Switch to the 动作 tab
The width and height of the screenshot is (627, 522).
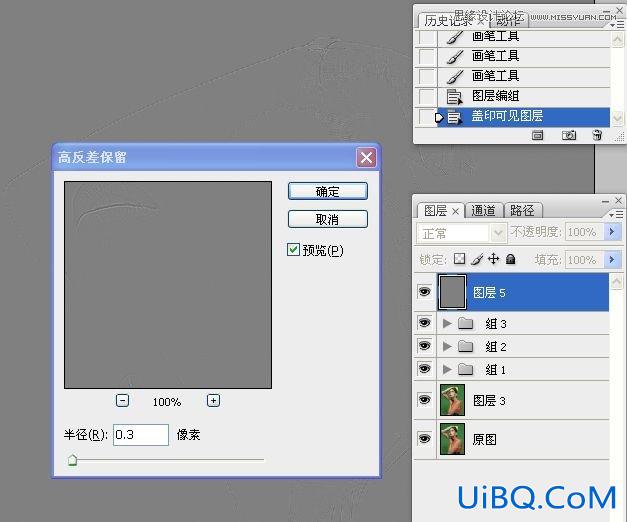507,20
